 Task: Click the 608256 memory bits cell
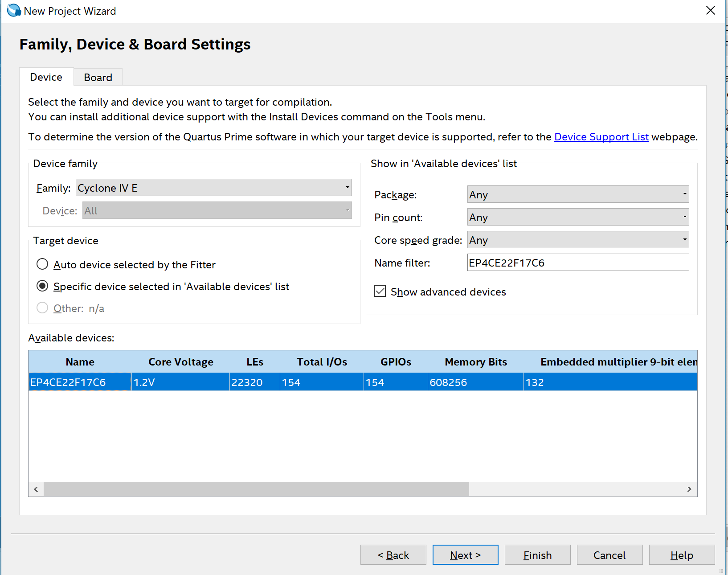476,382
